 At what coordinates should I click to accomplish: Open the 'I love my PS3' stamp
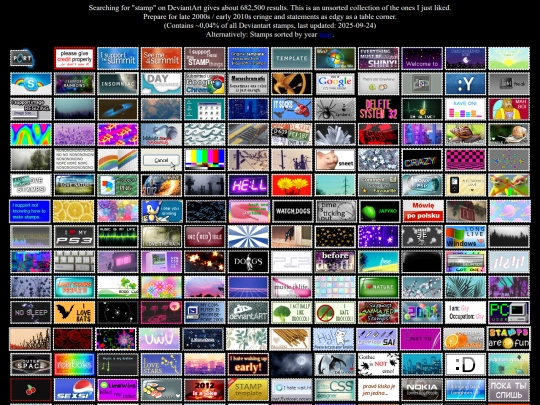coord(74,237)
